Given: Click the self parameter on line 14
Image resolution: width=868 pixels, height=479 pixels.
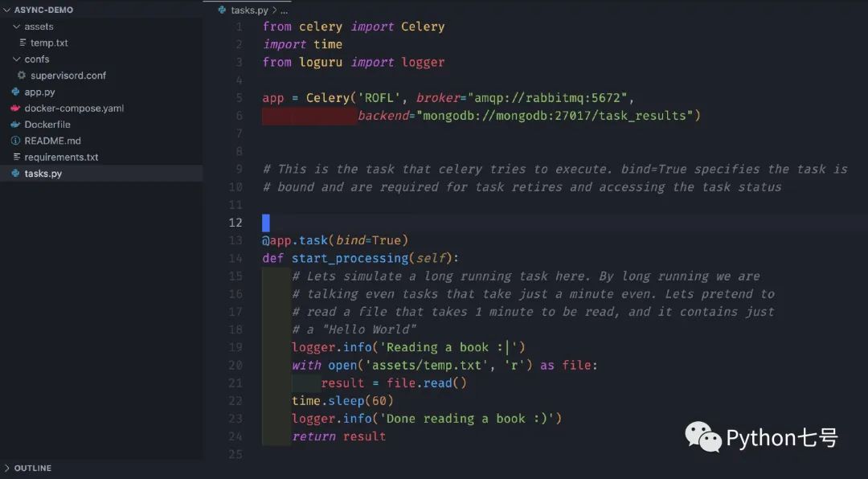Looking at the screenshot, I should pos(431,258).
